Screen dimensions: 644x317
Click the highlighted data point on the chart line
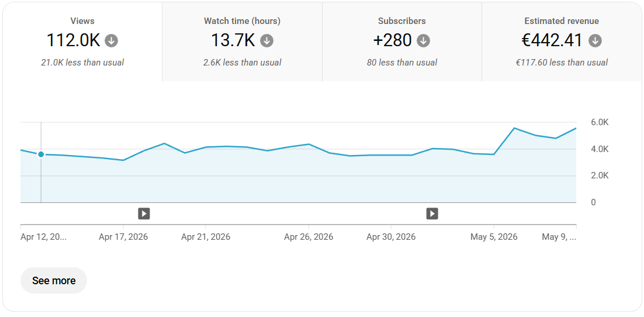[x=41, y=154]
